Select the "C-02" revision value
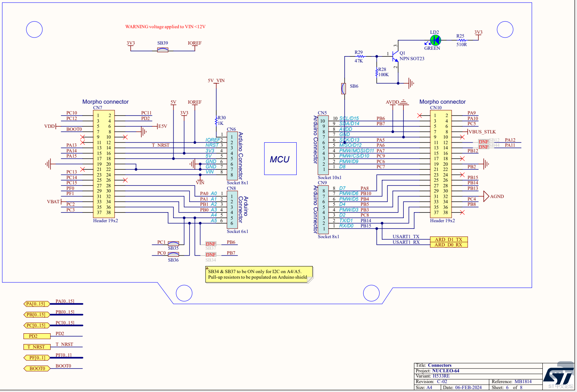 442,382
